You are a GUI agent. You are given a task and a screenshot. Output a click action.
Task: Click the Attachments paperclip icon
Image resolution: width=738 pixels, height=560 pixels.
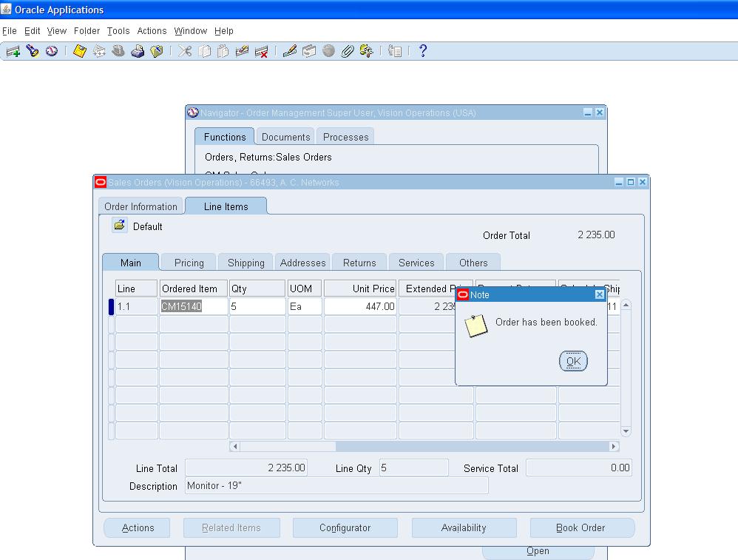coord(348,51)
